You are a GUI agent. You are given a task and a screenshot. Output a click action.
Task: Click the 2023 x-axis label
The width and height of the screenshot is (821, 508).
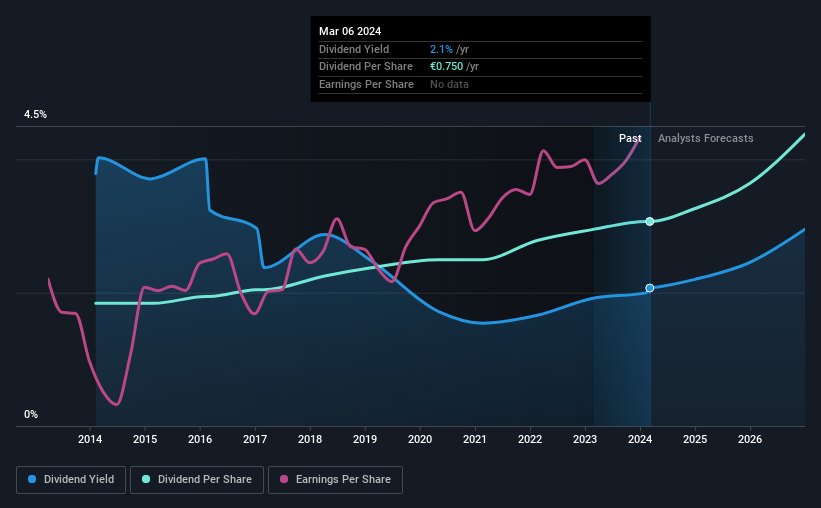click(585, 439)
